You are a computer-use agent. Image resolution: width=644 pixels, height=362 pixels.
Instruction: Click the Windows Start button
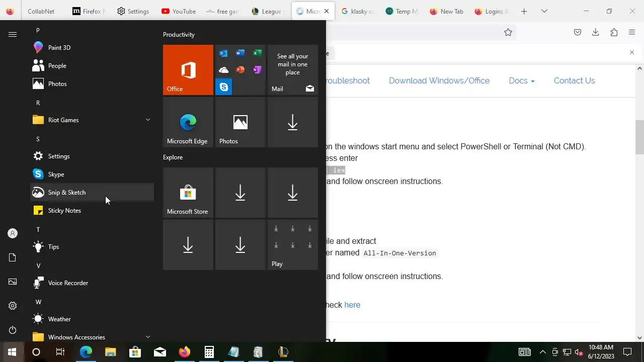click(12, 352)
